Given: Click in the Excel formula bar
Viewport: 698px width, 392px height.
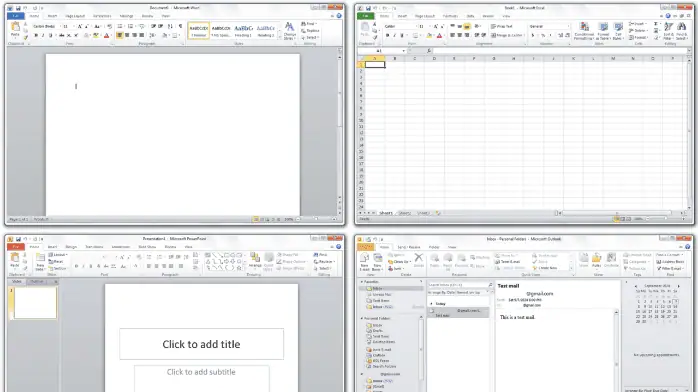Looking at the screenshot, I should [x=560, y=51].
